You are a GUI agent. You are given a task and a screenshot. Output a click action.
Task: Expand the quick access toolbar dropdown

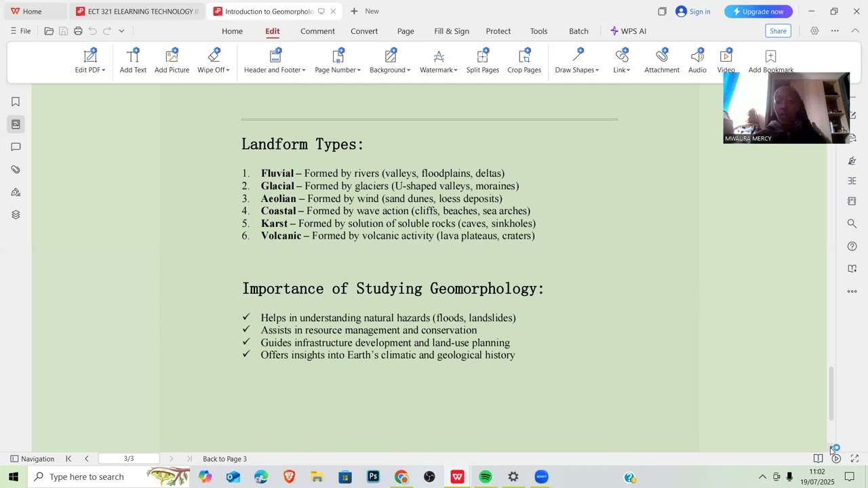pos(121,31)
